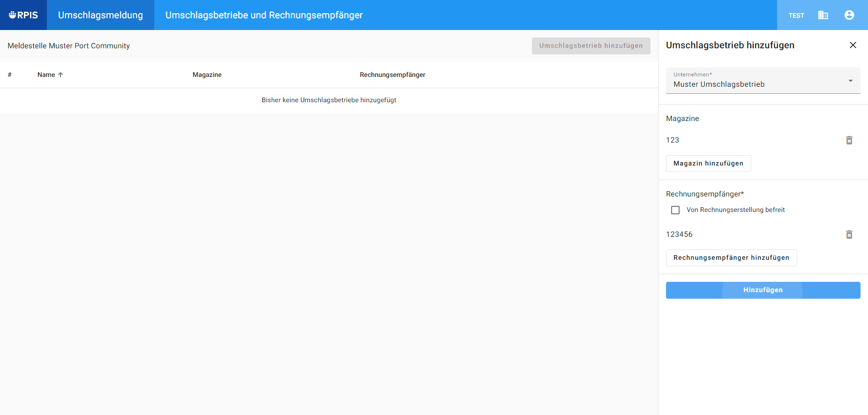Viewport: 868px width, 415px height.
Task: Click Bisher keine Umschlagsbetriebe hinzugefügt message
Action: tap(329, 100)
